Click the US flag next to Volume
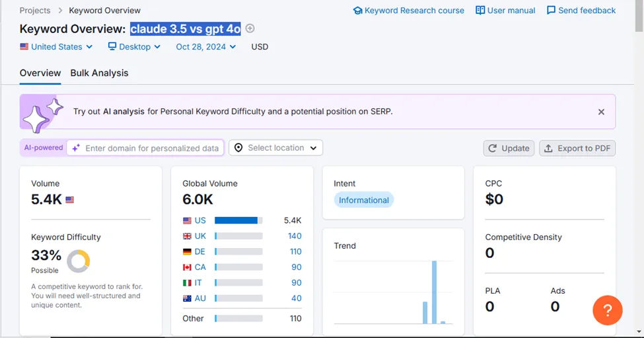644x338 pixels. click(x=70, y=200)
